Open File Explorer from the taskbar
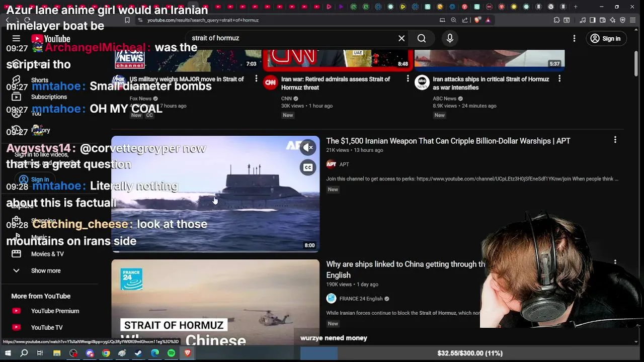This screenshot has height=362, width=644. 57,353
